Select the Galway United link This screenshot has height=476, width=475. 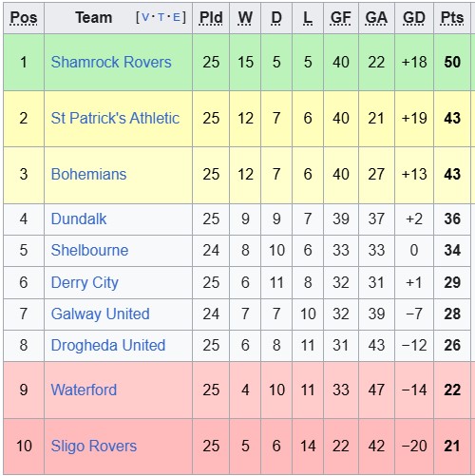(x=101, y=314)
